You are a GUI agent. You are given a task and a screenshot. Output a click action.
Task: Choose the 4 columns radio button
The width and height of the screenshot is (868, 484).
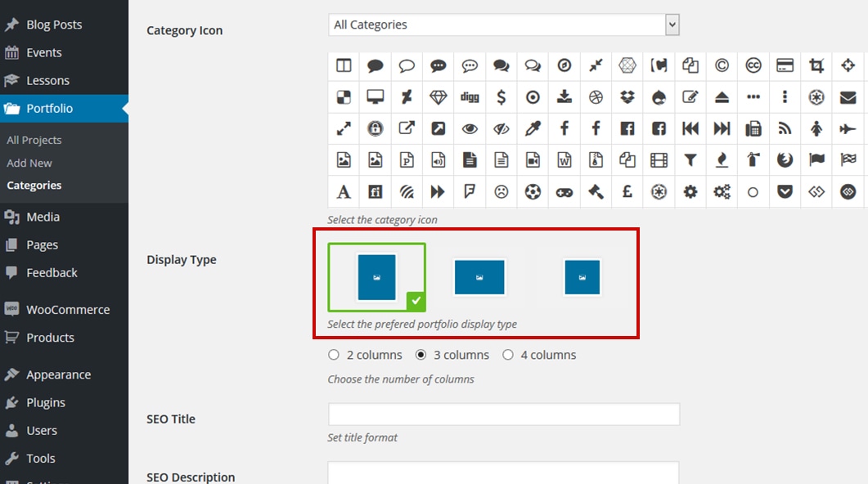point(507,355)
